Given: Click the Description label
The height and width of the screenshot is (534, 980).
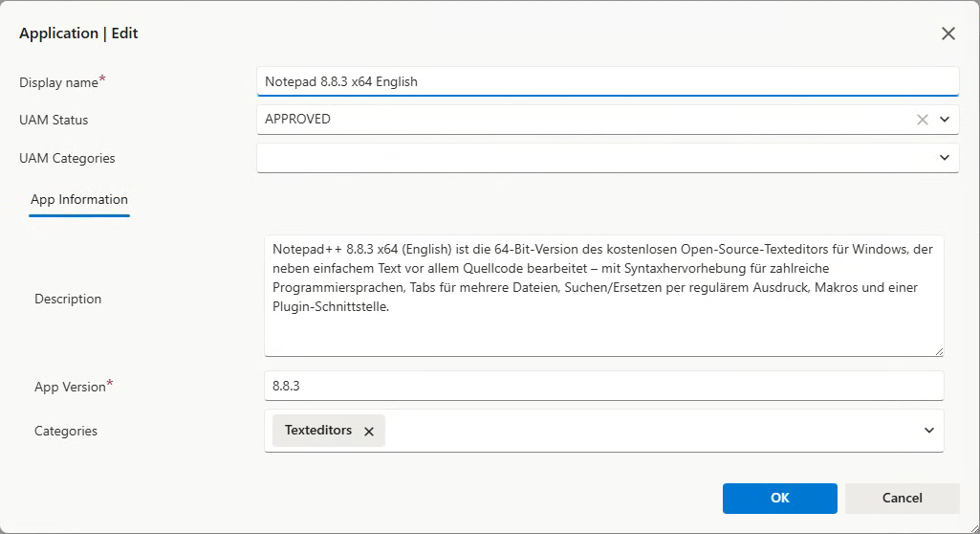Looking at the screenshot, I should pyautogui.click(x=68, y=299).
